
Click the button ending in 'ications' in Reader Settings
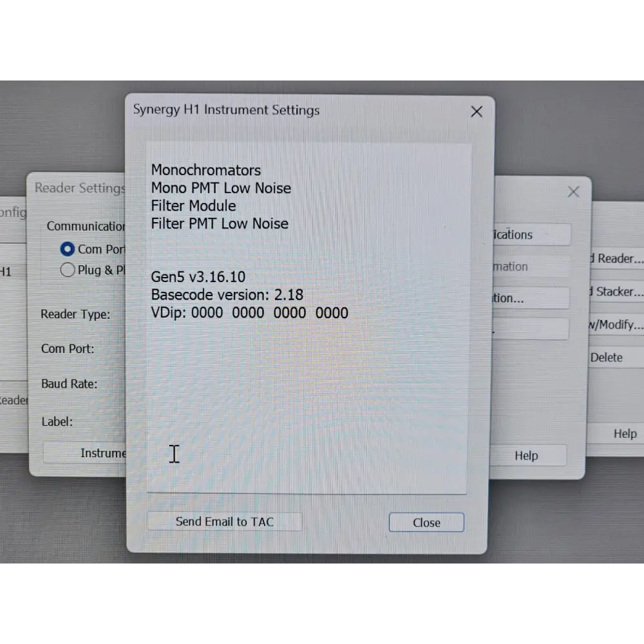pyautogui.click(x=531, y=234)
